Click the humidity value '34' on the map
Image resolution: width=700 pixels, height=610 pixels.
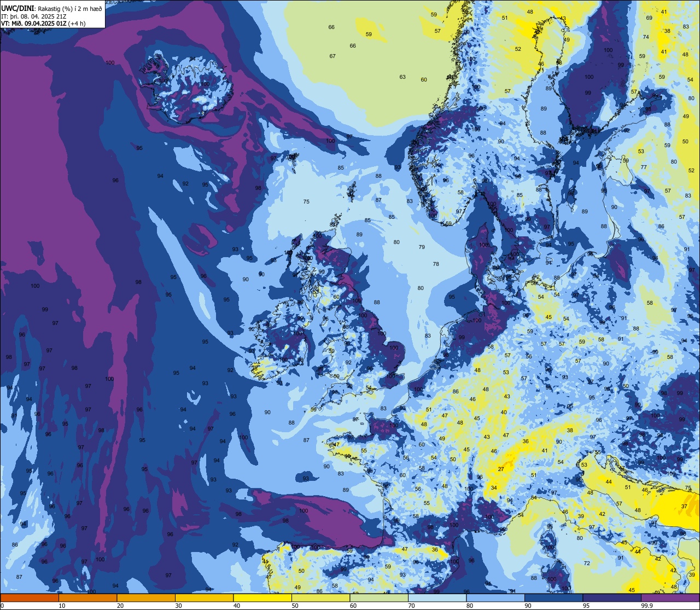point(494,487)
